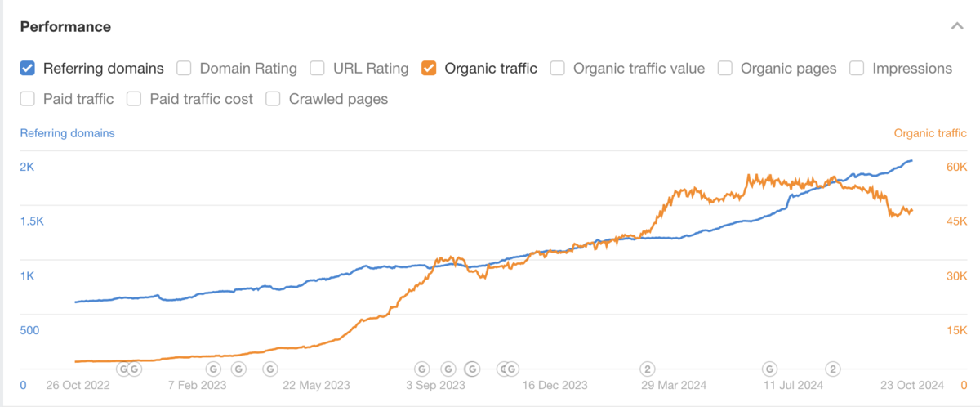Click the Performance panel heading
The height and width of the screenshot is (407, 980).
pos(65,27)
